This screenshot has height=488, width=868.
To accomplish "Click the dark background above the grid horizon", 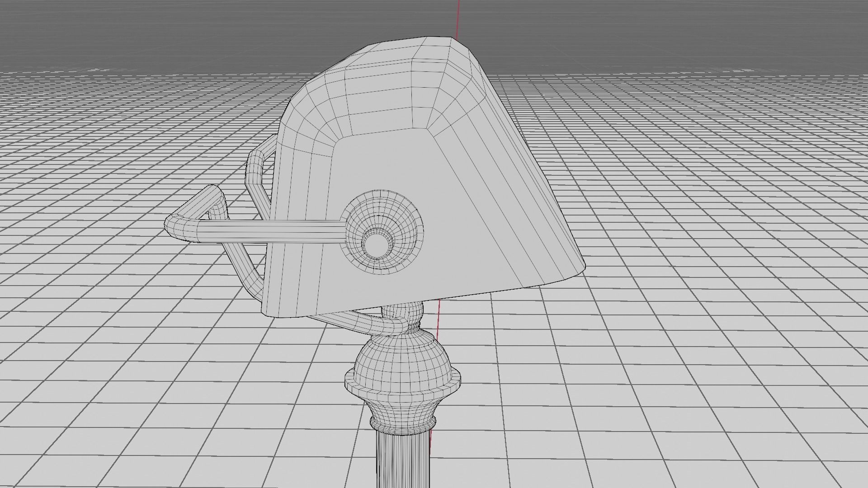I will (x=181, y=32).
